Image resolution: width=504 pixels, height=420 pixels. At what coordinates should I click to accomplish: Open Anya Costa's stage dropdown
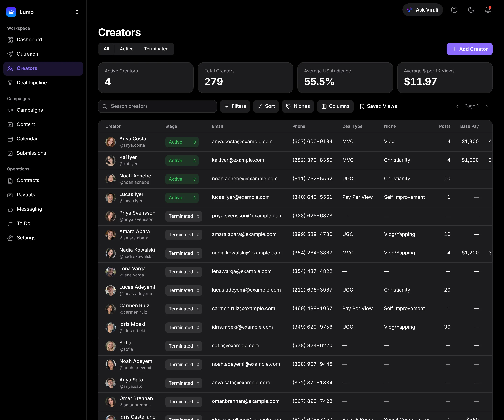click(x=182, y=142)
